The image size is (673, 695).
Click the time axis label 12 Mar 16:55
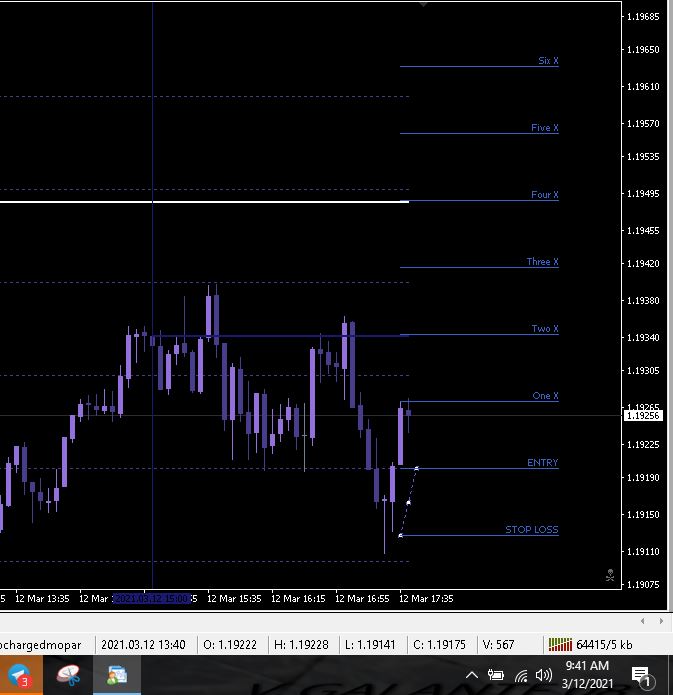coord(362,598)
